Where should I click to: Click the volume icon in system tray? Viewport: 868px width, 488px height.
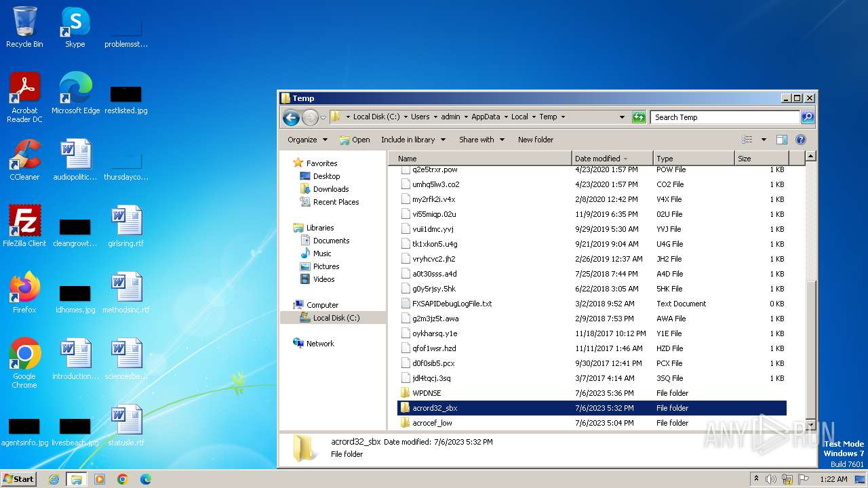(770, 479)
